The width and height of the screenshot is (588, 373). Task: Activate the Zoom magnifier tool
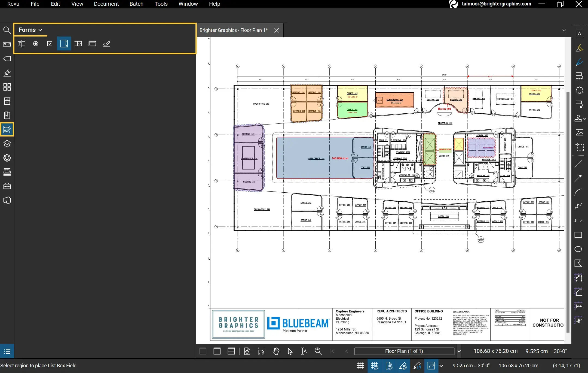318,351
